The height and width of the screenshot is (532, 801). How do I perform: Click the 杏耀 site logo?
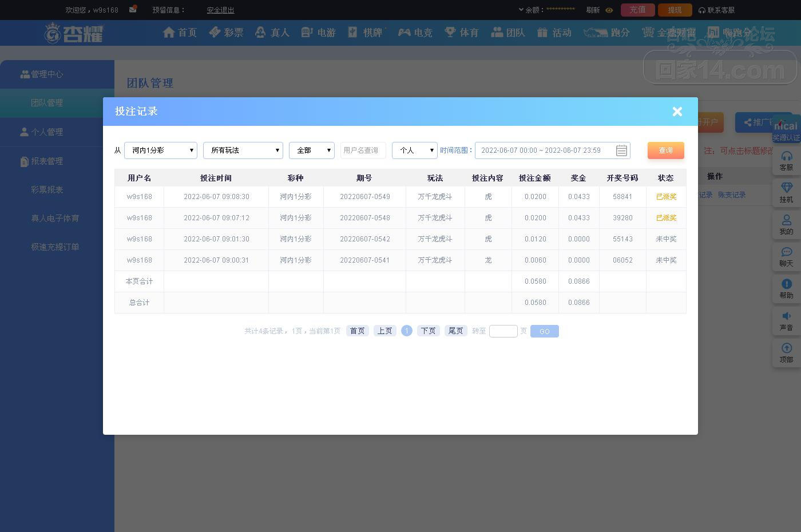click(x=73, y=33)
